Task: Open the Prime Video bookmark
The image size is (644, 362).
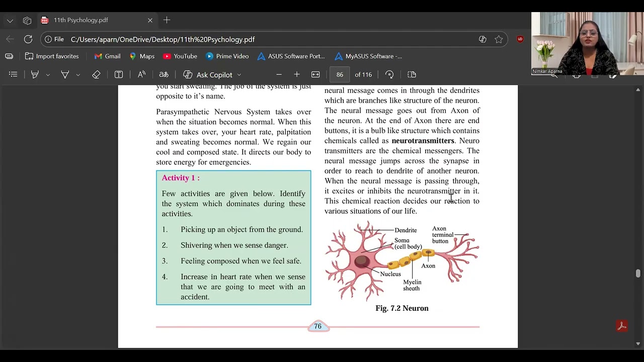Action: coord(227,56)
